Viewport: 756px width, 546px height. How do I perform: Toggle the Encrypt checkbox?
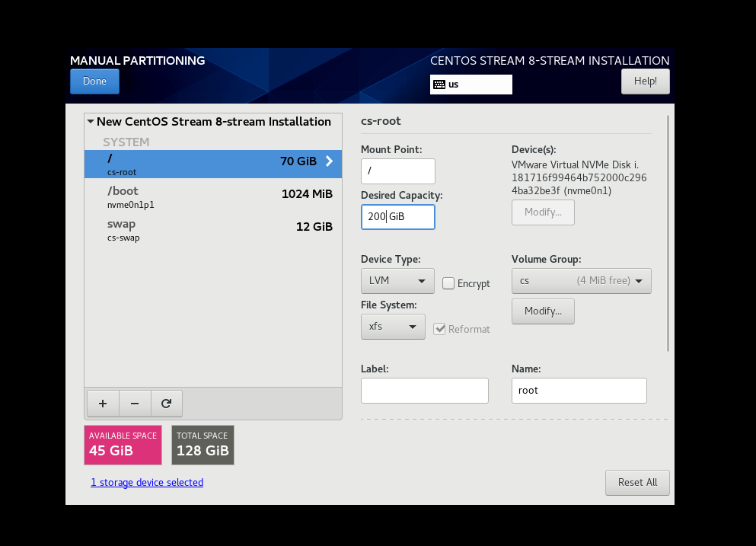click(x=448, y=283)
